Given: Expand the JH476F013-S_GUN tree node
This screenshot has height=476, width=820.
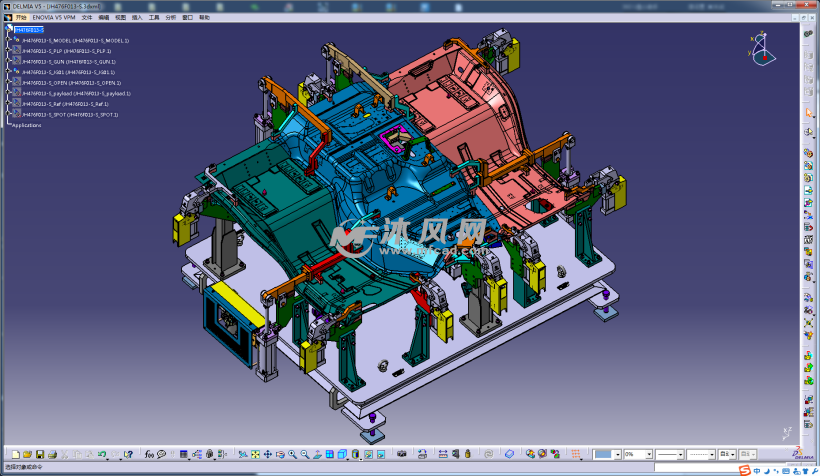Looking at the screenshot, I should (x=8, y=62).
